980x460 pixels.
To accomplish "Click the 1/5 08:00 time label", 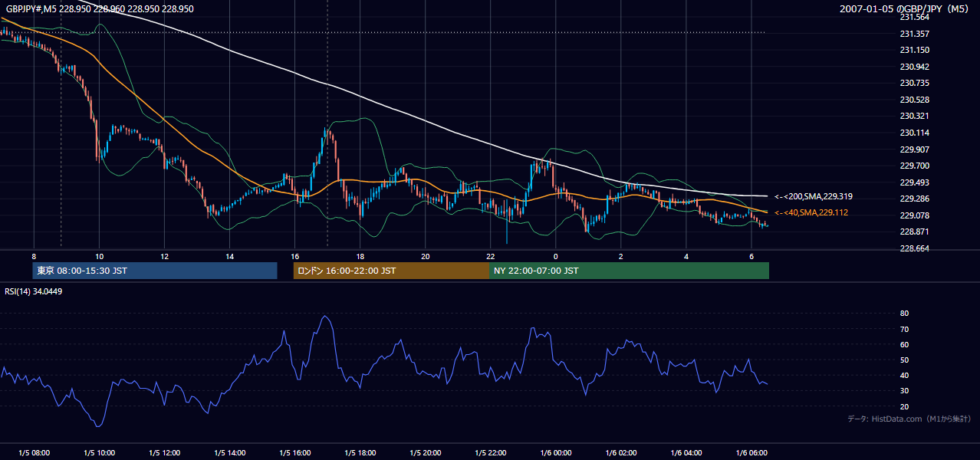I will click(35, 453).
